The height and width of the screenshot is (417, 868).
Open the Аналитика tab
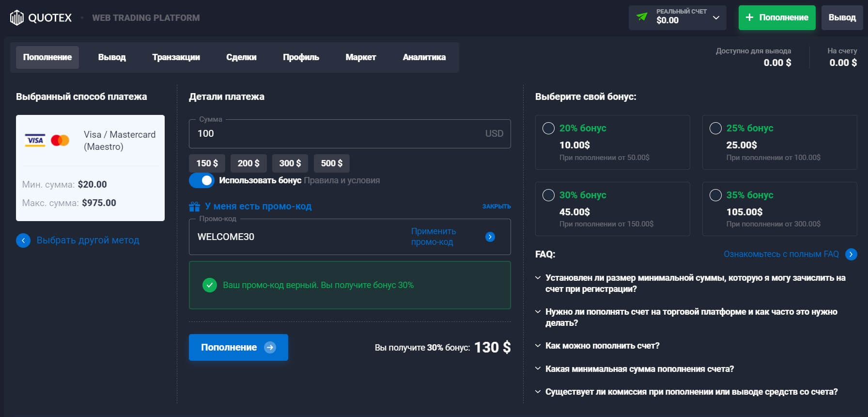point(424,57)
